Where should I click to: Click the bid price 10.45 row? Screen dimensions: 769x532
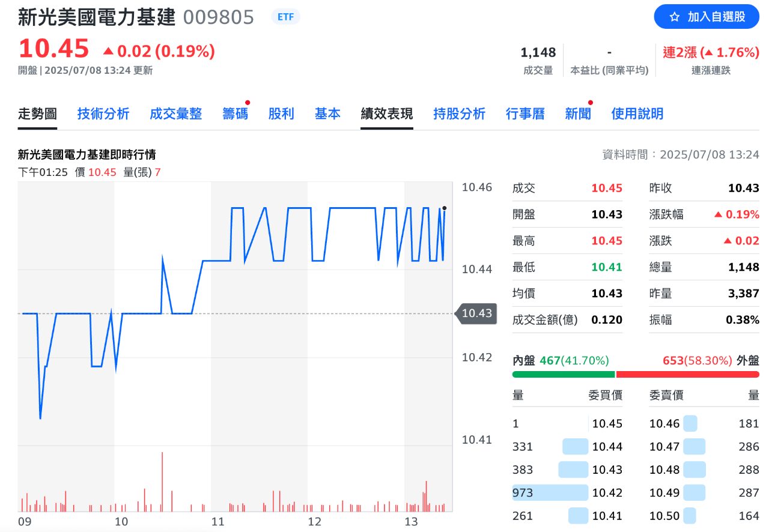pos(568,424)
